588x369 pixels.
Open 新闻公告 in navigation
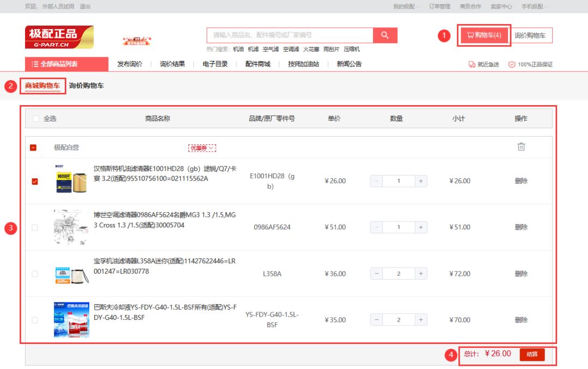[x=349, y=64]
